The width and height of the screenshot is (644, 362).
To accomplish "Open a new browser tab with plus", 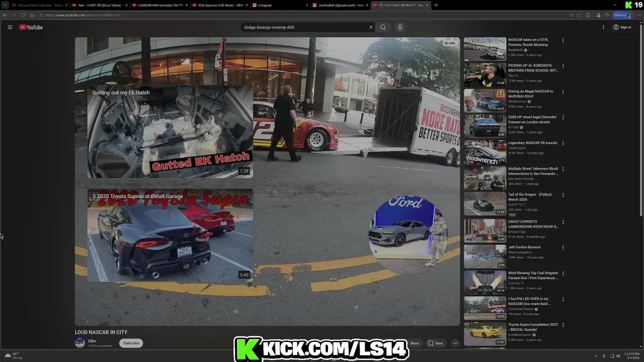I will pyautogui.click(x=436, y=5).
